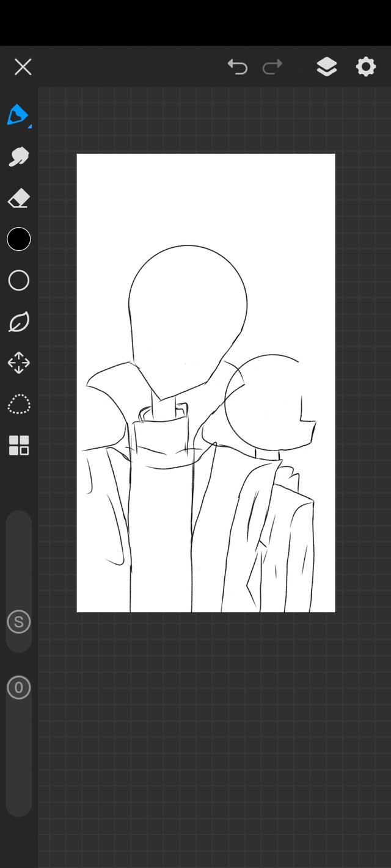The image size is (391, 868).
Task: Choose the circle shape tool
Action: [x=18, y=281]
